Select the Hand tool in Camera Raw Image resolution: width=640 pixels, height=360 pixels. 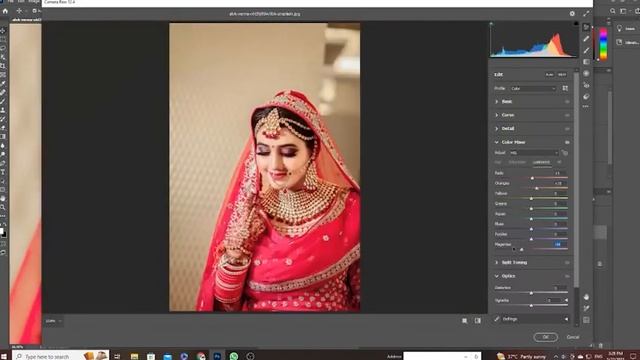pyautogui.click(x=587, y=297)
